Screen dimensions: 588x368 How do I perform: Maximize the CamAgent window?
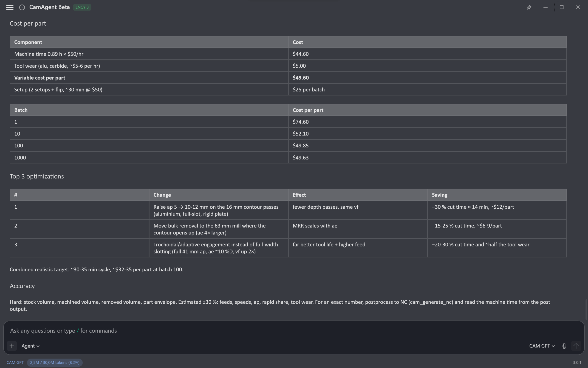click(x=562, y=7)
